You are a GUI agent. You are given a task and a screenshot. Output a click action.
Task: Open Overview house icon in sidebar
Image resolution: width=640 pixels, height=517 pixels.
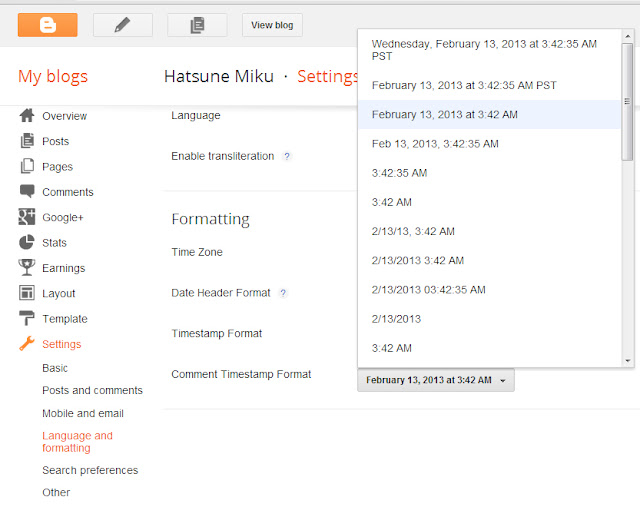pyautogui.click(x=27, y=115)
